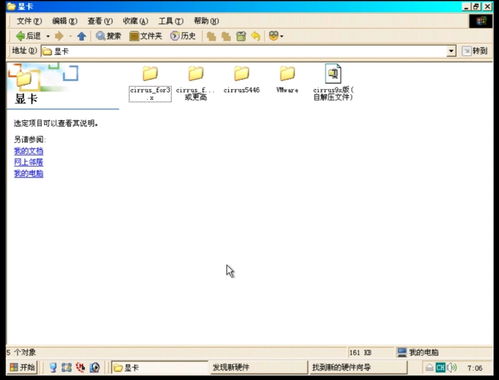The image size is (499, 380).
Task: Click the Undo toolbar icon
Action: coord(256,36)
